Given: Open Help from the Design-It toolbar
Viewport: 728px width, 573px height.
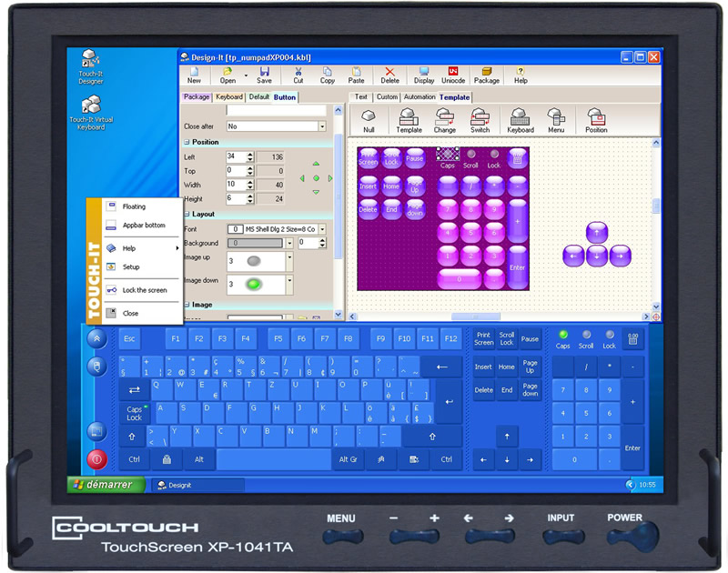Looking at the screenshot, I should tap(521, 75).
